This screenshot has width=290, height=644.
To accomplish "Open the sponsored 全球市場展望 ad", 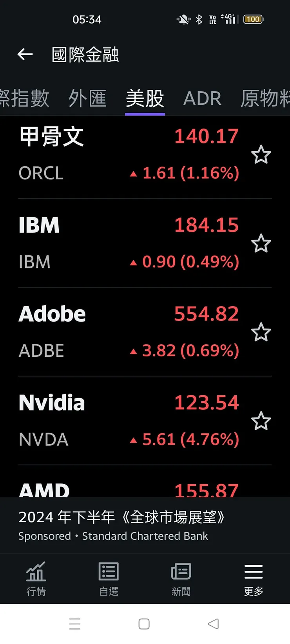I will [121, 525].
